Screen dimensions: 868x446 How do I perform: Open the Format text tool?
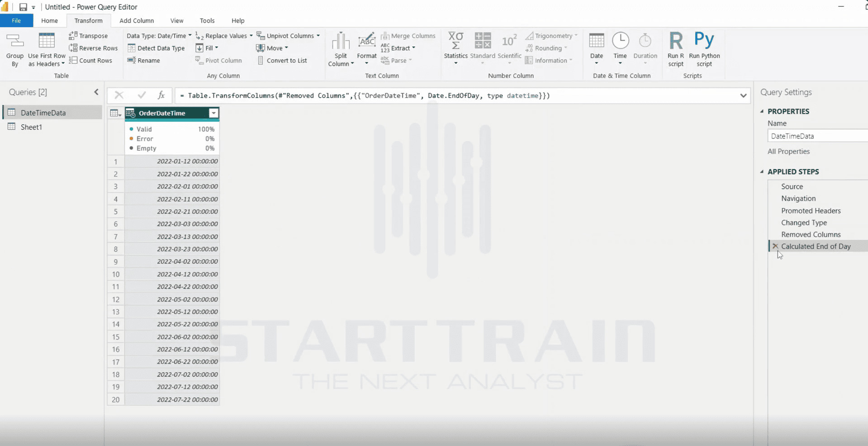[366, 48]
